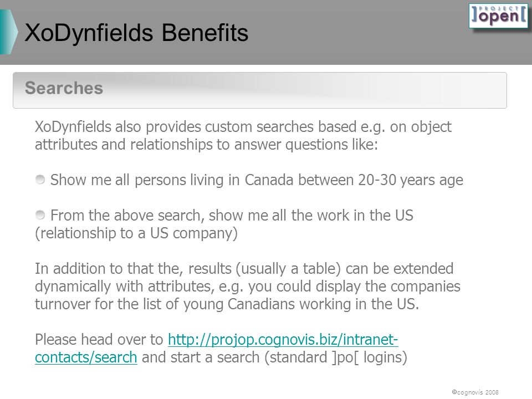
Task: Click 'attributes and relationships to answer' line
Action: [x=206, y=145]
